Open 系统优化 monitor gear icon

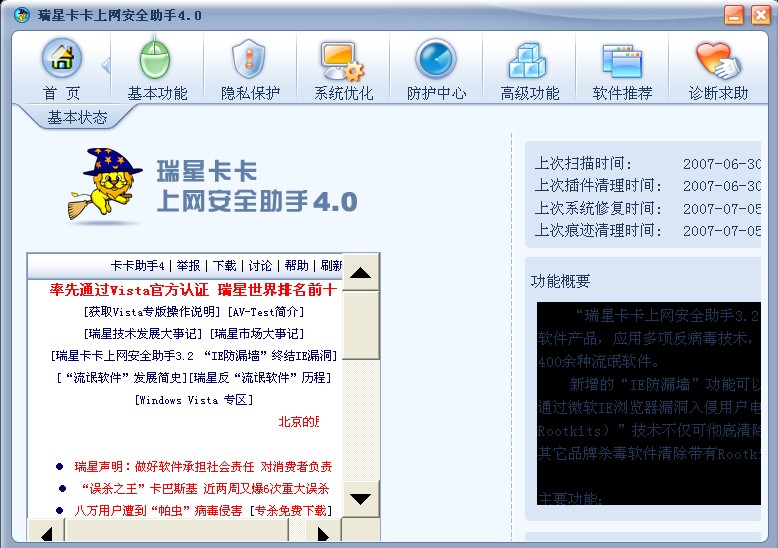point(342,61)
